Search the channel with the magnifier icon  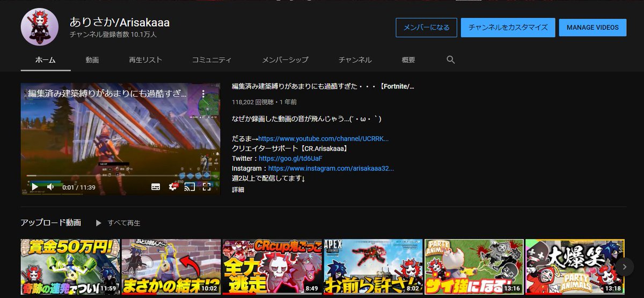451,59
